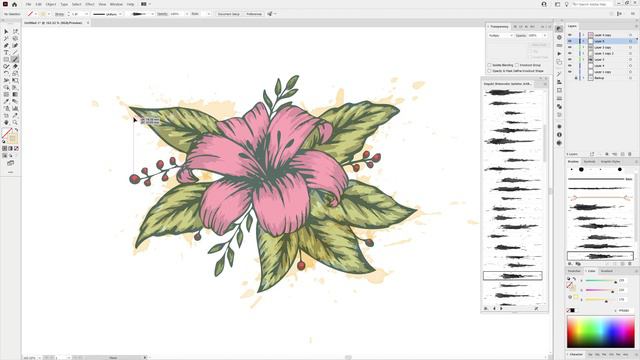
Task: Open the Window menu
Action: [x=116, y=4]
